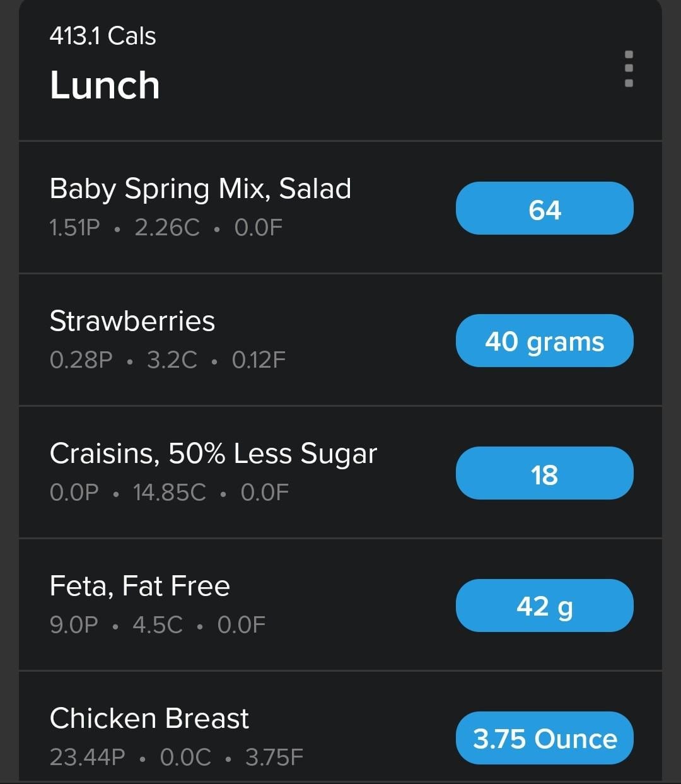Tap the 23.44P protein value for Chicken Breast
Viewport: 681px width, 784px height.
coord(88,757)
